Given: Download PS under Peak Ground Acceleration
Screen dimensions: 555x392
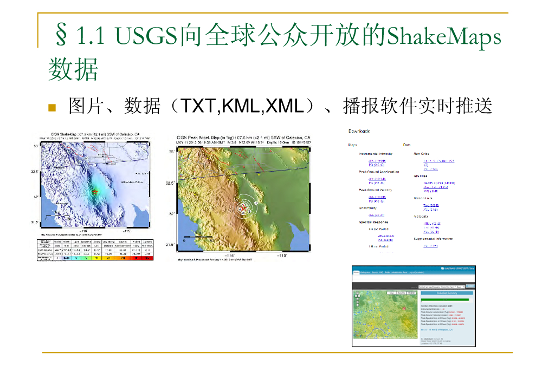Looking at the screenshot, I should [377, 183].
